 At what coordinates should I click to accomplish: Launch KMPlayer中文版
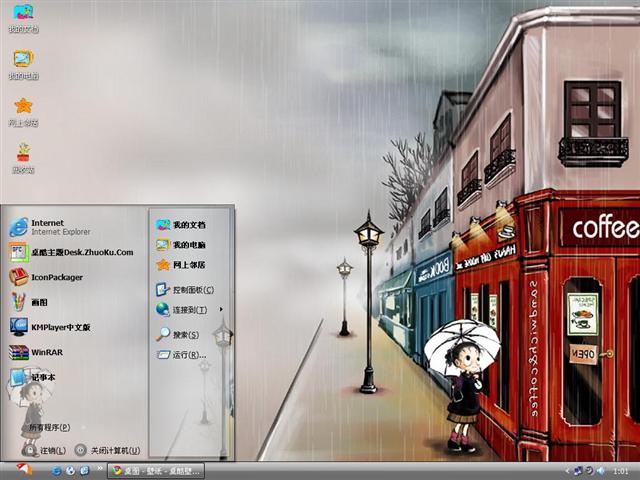click(x=50, y=327)
